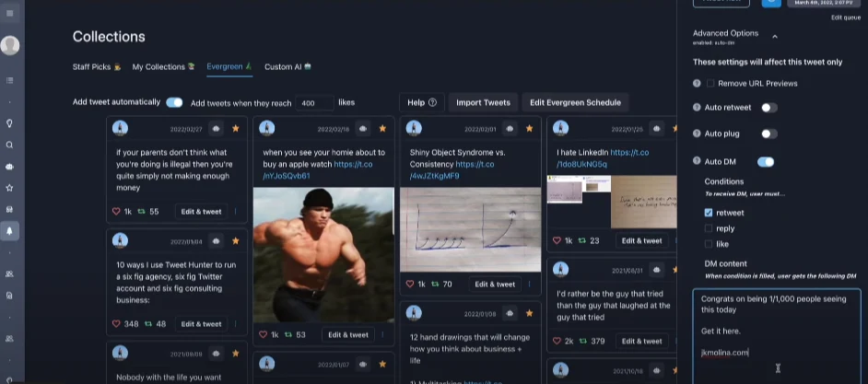The height and width of the screenshot is (384, 868).
Task: Open the robot AI icon in the sidebar
Action: point(9,166)
